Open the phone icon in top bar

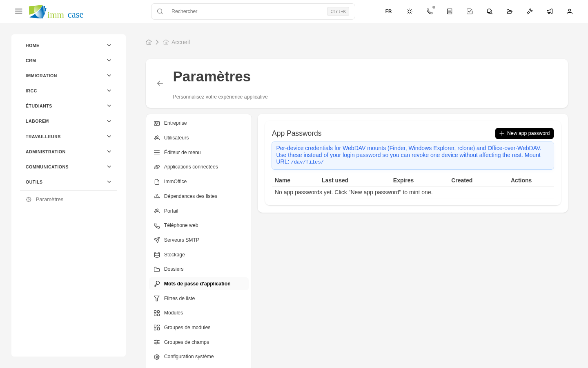point(430,11)
